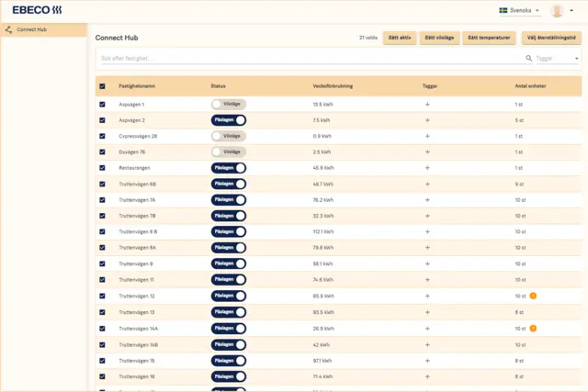The width and height of the screenshot is (588, 392).
Task: Add a tag to Truttenvägen 15
Action: click(x=427, y=361)
